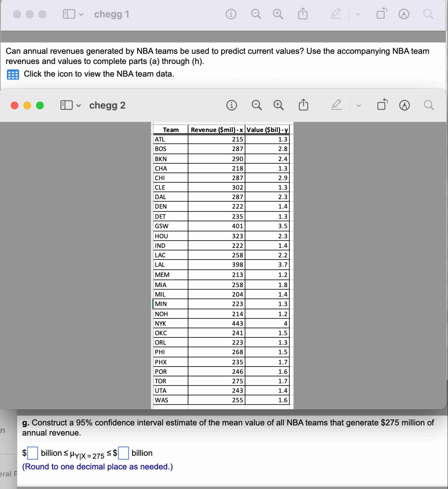The image size is (448, 489).
Task: Toggle the Markup highlight pen in chegg 2
Action: (x=337, y=105)
